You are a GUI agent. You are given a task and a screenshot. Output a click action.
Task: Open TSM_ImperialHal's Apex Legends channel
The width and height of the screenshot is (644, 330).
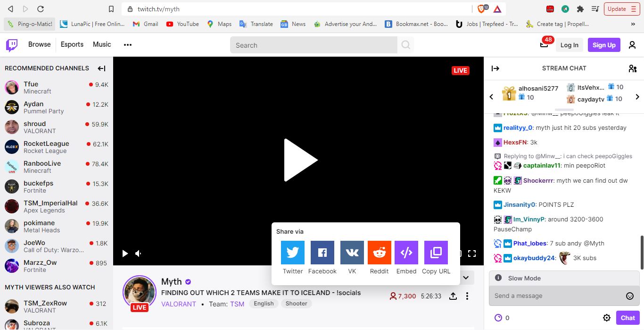57,206
